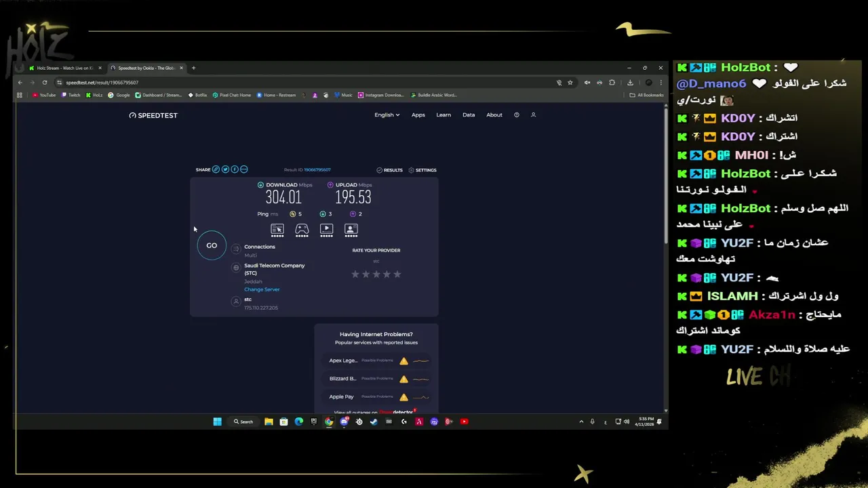Open volume control in system tray

[626, 422]
